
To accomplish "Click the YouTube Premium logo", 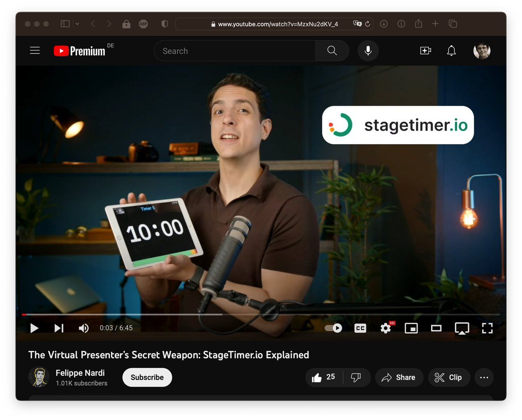I will (x=80, y=51).
